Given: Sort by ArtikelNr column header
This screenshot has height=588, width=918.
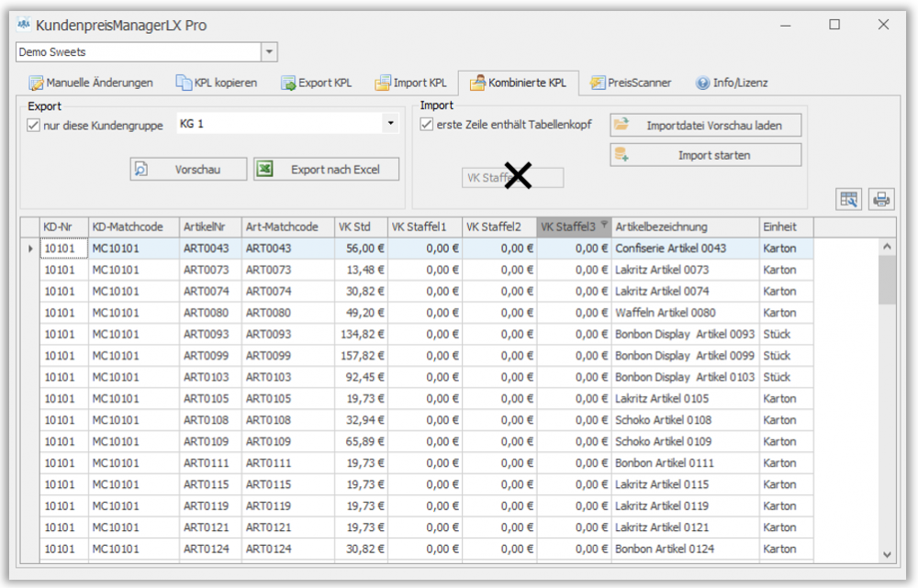Looking at the screenshot, I should point(211,227).
